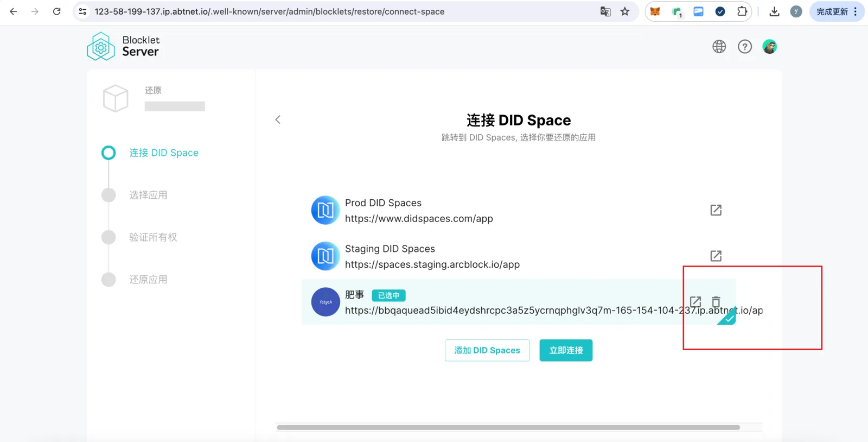Open the green extension with badge
This screenshot has height=442, width=868.
click(x=677, y=12)
